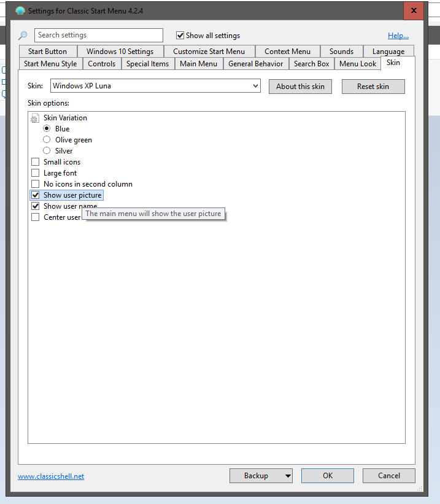Switch to the Sounds tab

[341, 52]
